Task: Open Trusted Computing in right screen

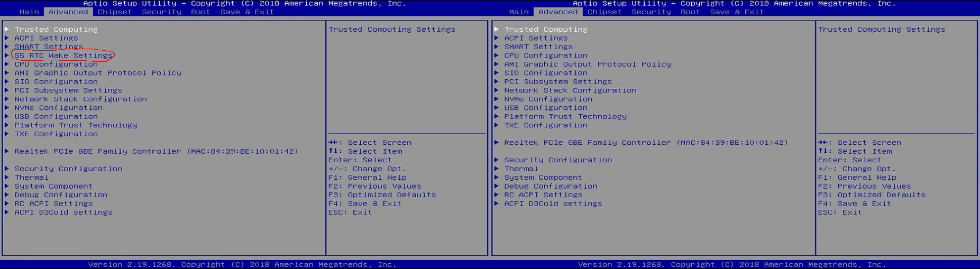Action: pyautogui.click(x=546, y=29)
